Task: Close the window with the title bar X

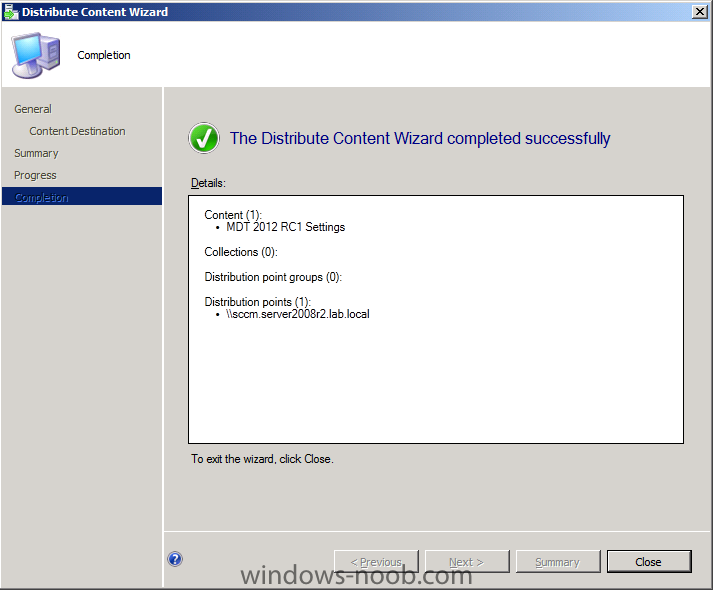Action: pos(699,12)
